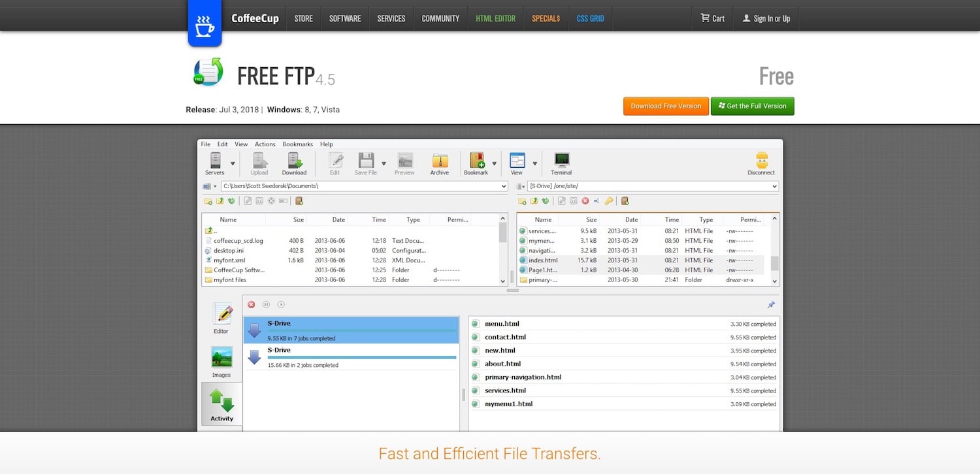
Task: Open the Bookmarks menu
Action: 297,144
